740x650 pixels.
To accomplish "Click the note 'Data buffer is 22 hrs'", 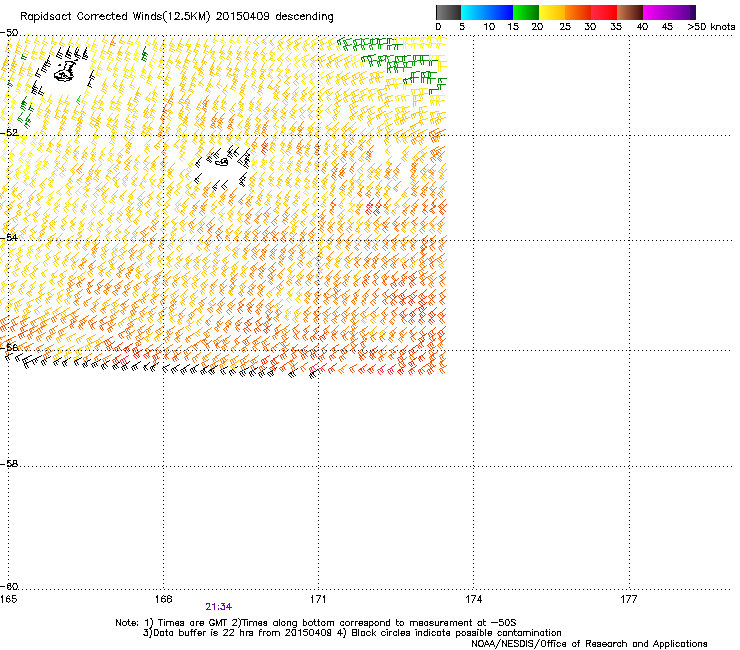I will [x=204, y=633].
